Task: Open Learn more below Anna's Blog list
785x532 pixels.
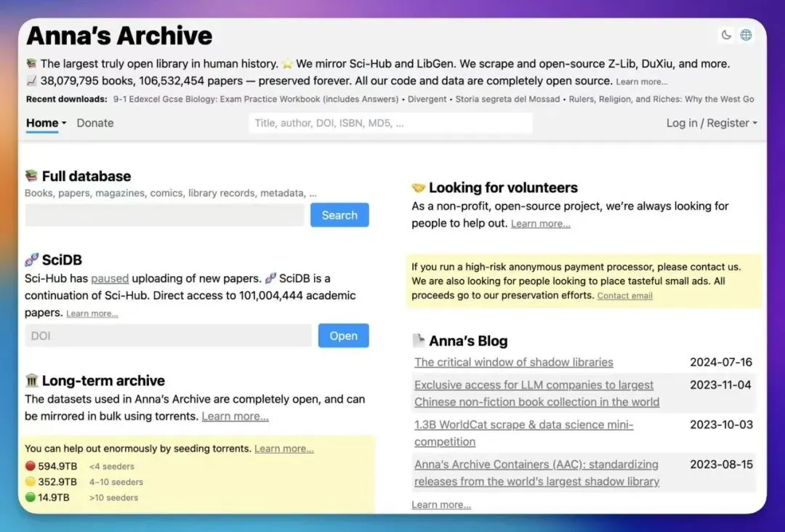Action: [441, 504]
